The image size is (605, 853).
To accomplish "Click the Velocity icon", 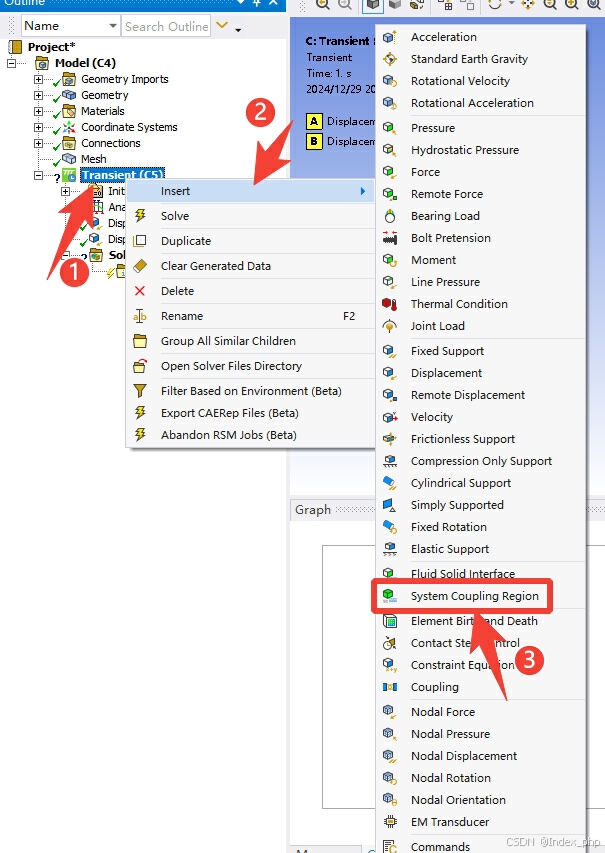I will pyautogui.click(x=390, y=417).
